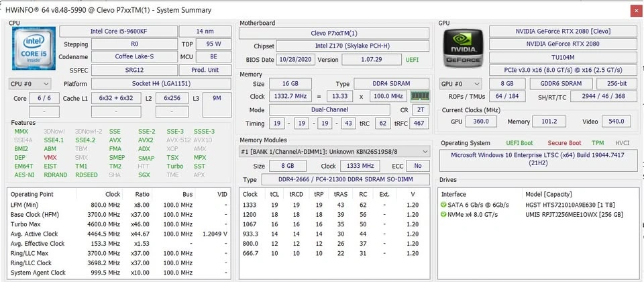Click the Windows 10 Enterprise LTSC text box
The width and height of the screenshot is (644, 282).
click(539, 160)
